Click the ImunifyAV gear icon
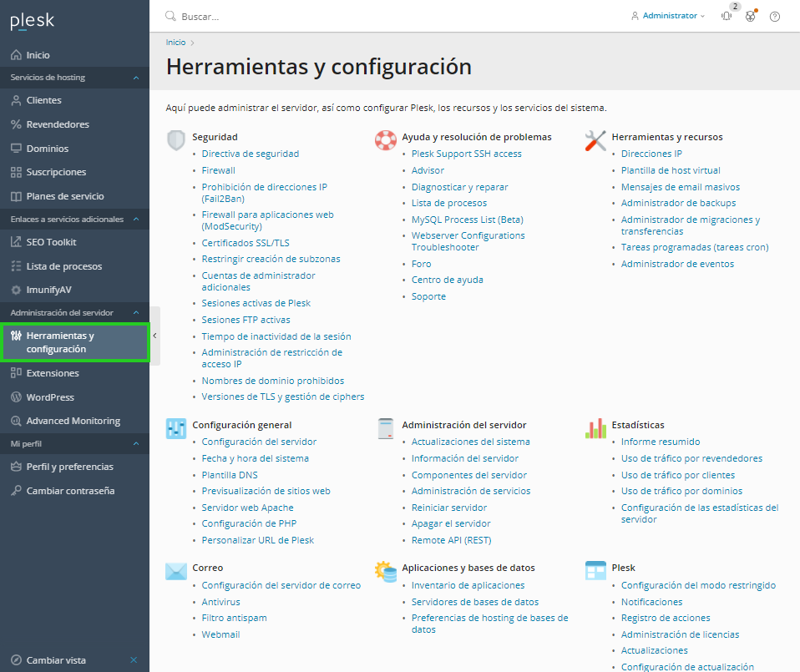This screenshot has height=672, width=800. 17,291
